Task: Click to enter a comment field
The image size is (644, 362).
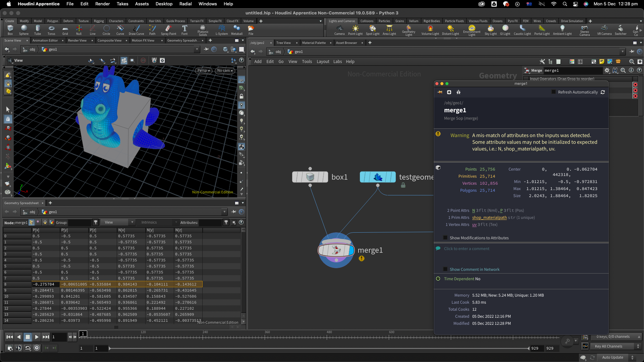Action: click(467, 249)
